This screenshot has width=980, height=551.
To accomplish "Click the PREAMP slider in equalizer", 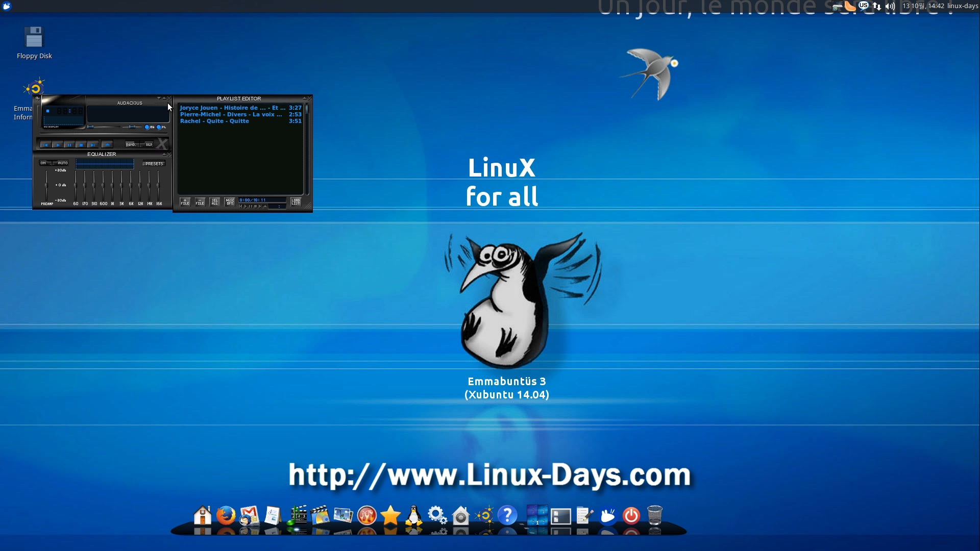I will click(x=46, y=186).
